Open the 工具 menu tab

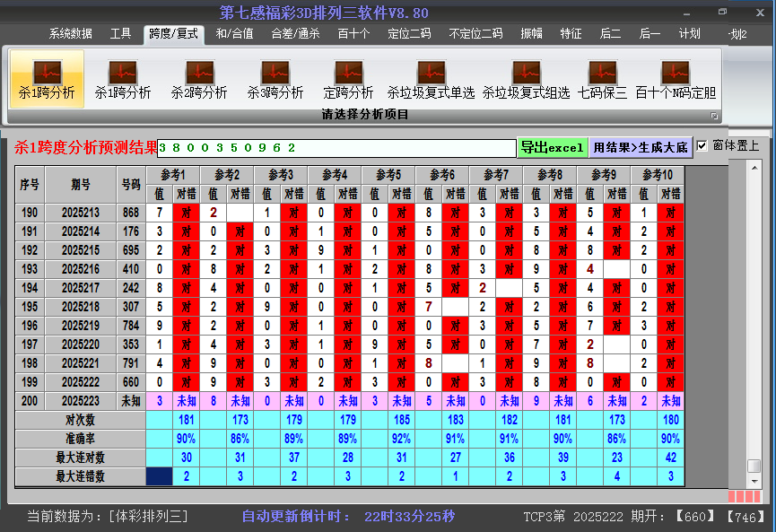pos(120,34)
